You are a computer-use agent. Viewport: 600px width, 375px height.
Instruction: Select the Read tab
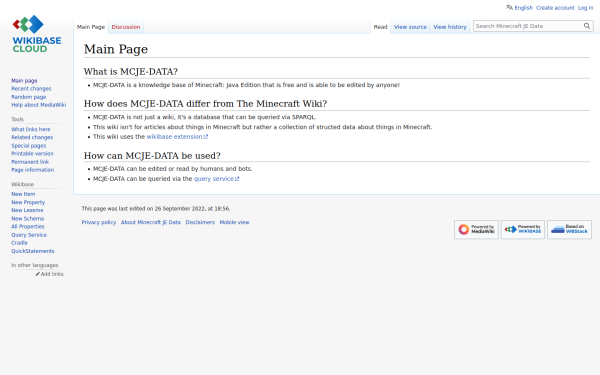tap(380, 27)
